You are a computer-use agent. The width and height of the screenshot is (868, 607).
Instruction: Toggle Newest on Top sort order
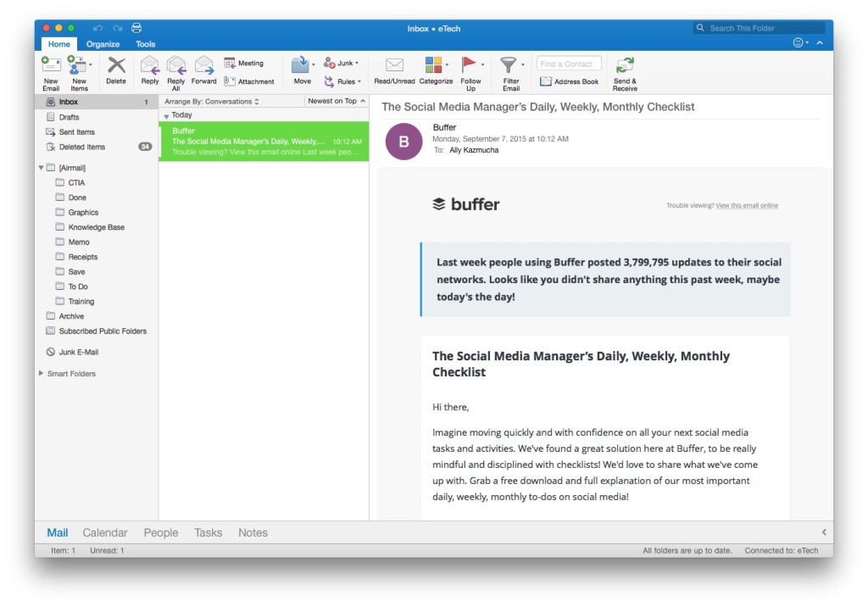pyautogui.click(x=336, y=101)
